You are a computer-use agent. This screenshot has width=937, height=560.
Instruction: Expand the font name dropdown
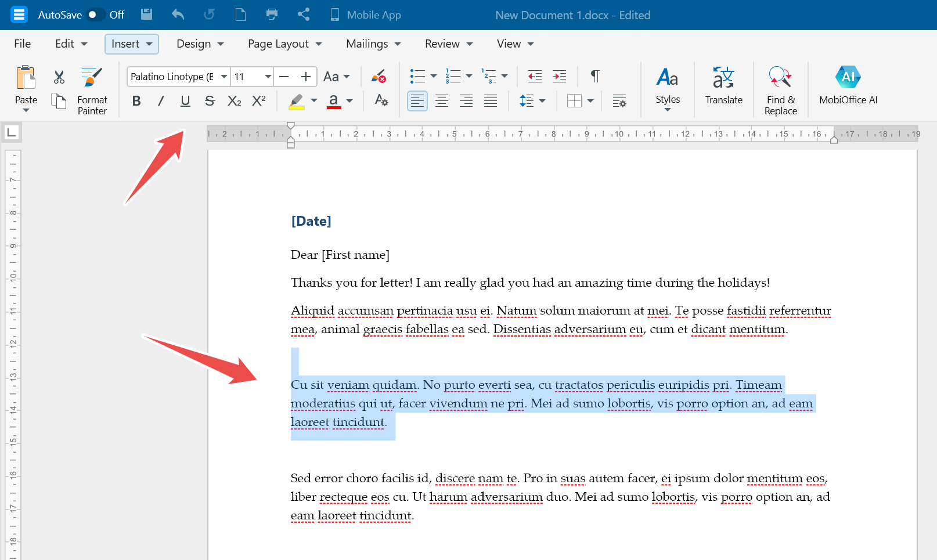(224, 77)
